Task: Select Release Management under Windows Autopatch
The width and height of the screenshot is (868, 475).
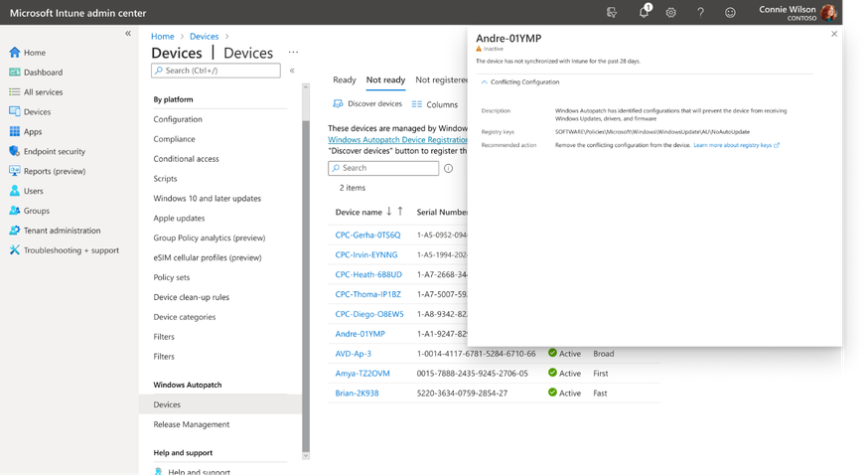Action: click(192, 424)
